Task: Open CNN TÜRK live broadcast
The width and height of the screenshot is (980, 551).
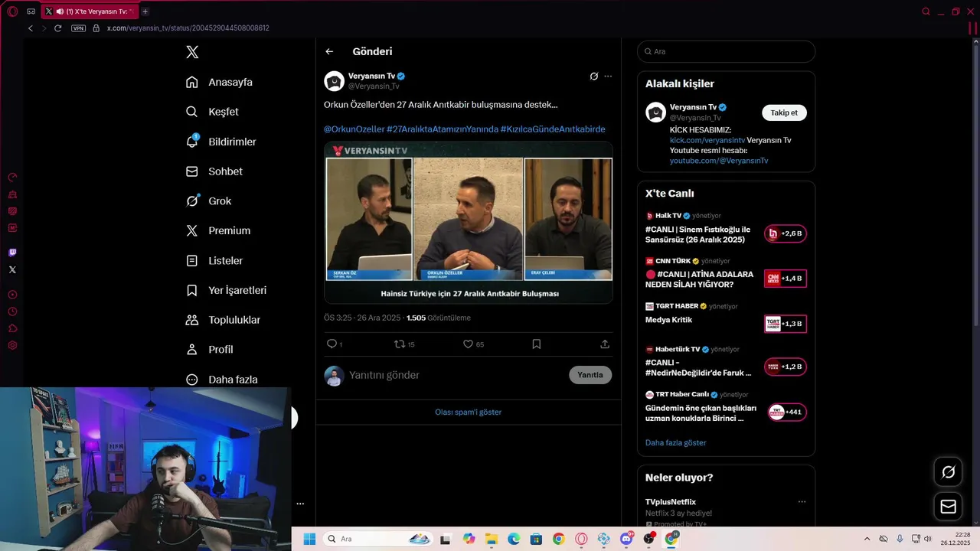Action: point(726,273)
